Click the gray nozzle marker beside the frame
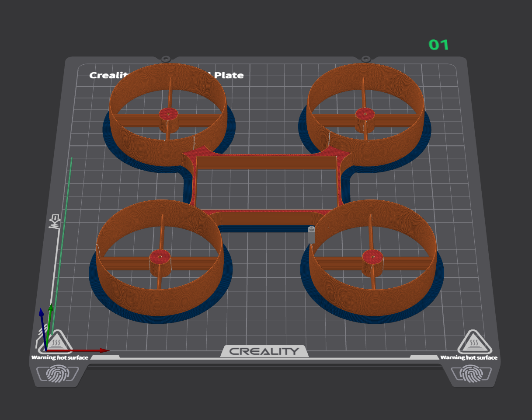532x420 pixels. coord(311,234)
